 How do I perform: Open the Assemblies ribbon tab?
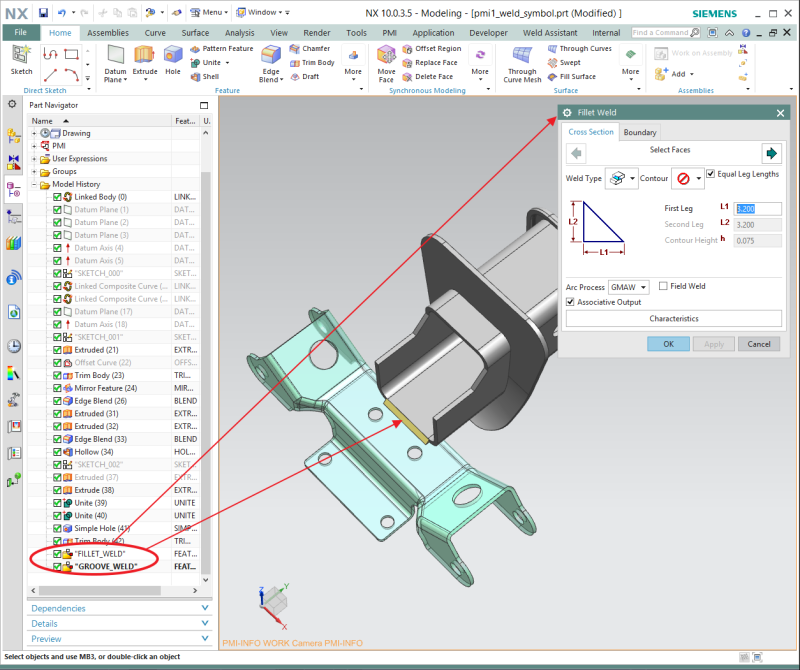108,33
